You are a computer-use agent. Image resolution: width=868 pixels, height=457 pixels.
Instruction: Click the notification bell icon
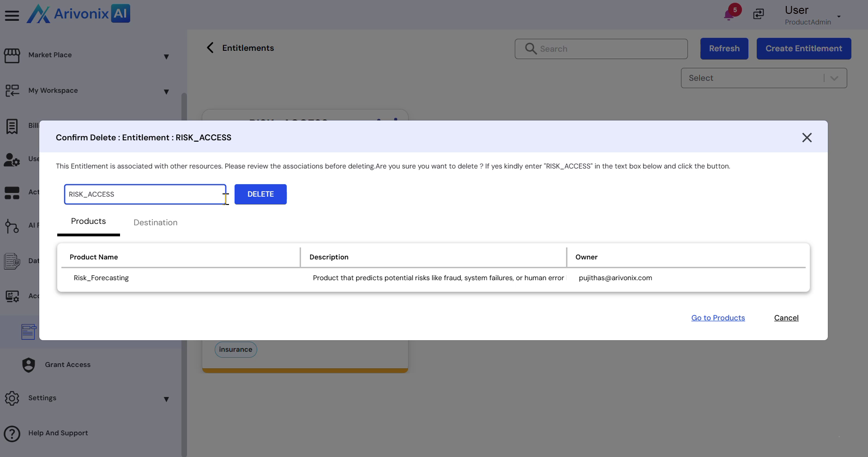click(x=729, y=15)
